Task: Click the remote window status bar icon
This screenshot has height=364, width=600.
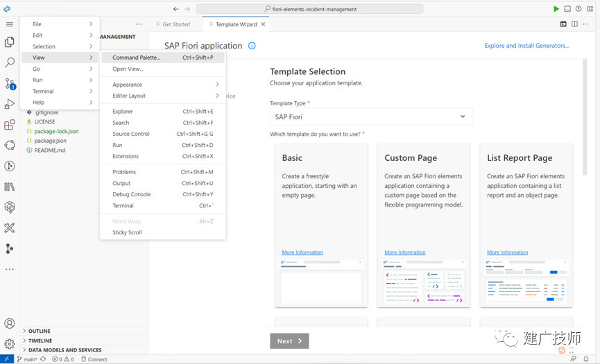Action: tap(7, 359)
